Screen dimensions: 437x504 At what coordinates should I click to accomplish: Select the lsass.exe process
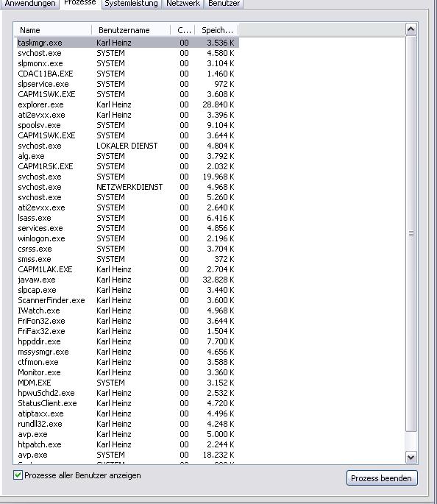coord(127,218)
